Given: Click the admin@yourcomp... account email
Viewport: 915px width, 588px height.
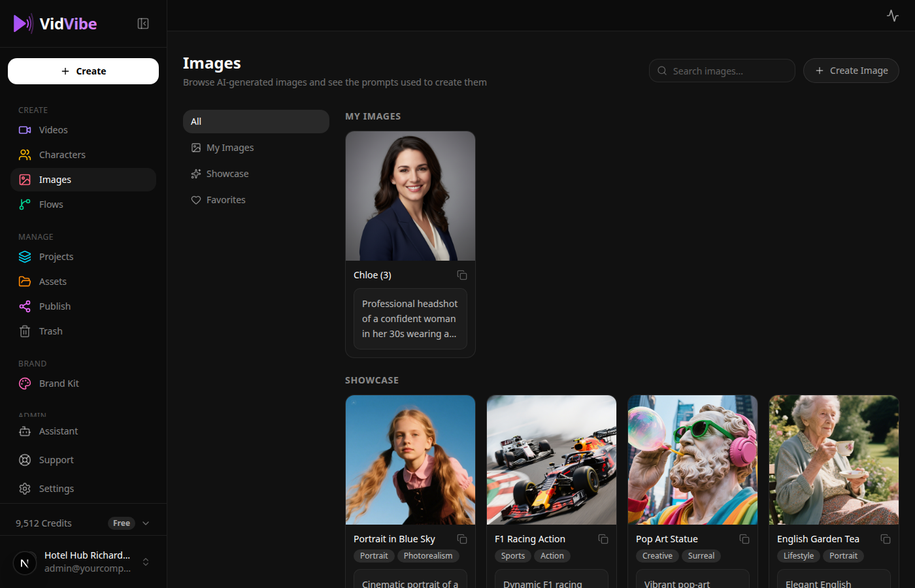Looking at the screenshot, I should click(x=88, y=568).
